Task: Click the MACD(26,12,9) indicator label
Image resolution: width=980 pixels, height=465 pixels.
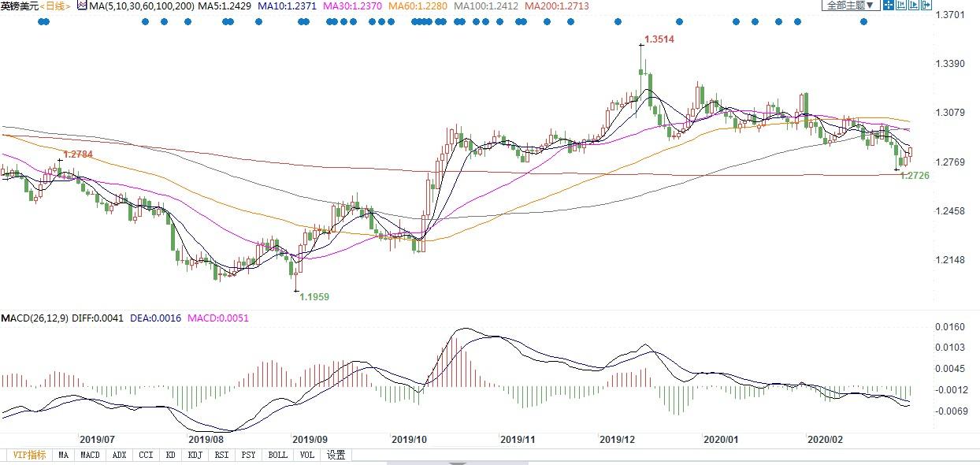Action: tap(34, 318)
